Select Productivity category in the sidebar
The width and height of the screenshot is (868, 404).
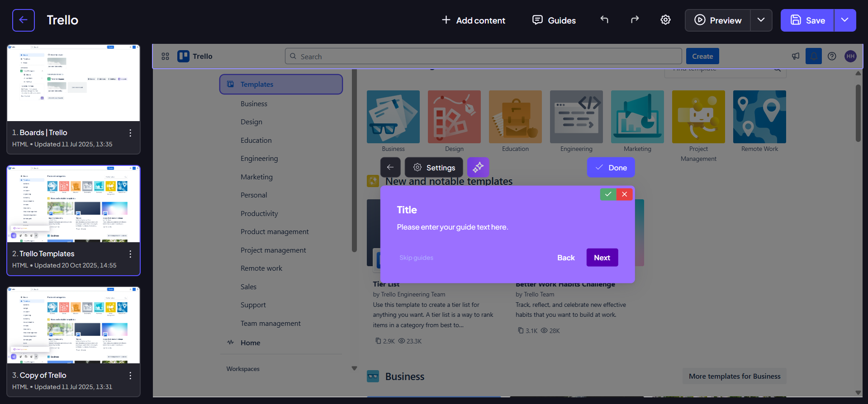[x=259, y=214]
